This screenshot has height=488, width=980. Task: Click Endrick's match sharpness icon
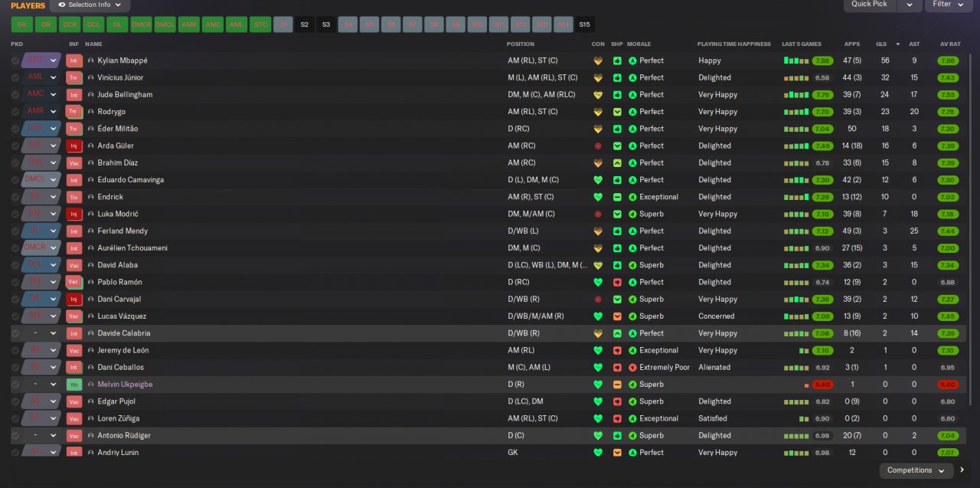tap(617, 197)
